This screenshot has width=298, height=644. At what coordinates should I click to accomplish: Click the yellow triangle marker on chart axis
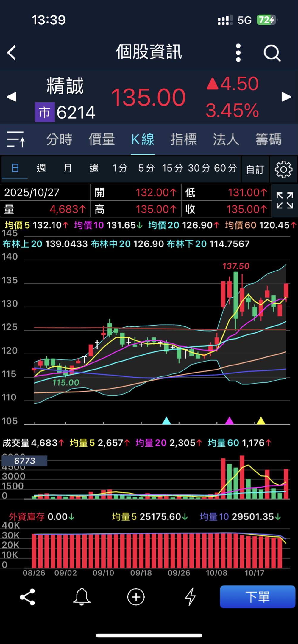click(x=261, y=420)
